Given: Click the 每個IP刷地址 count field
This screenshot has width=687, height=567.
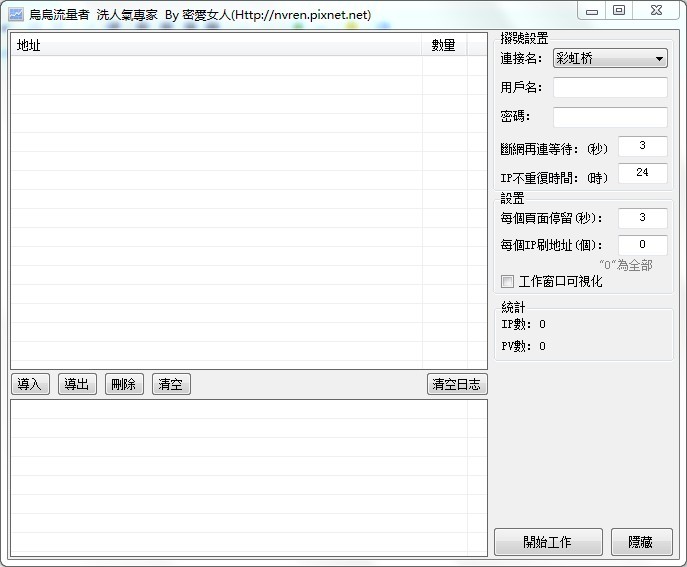Looking at the screenshot, I should [x=643, y=245].
